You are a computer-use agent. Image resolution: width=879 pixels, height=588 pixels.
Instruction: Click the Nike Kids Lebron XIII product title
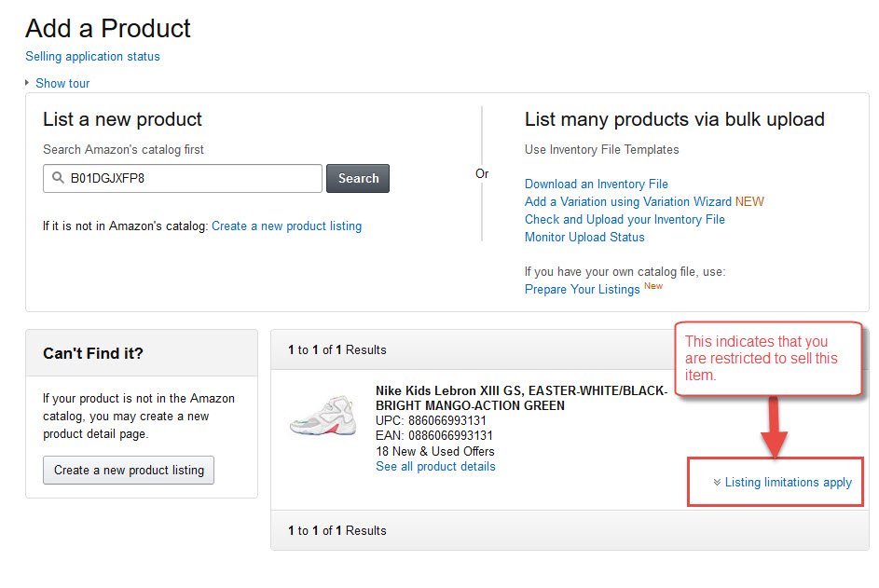[521, 398]
